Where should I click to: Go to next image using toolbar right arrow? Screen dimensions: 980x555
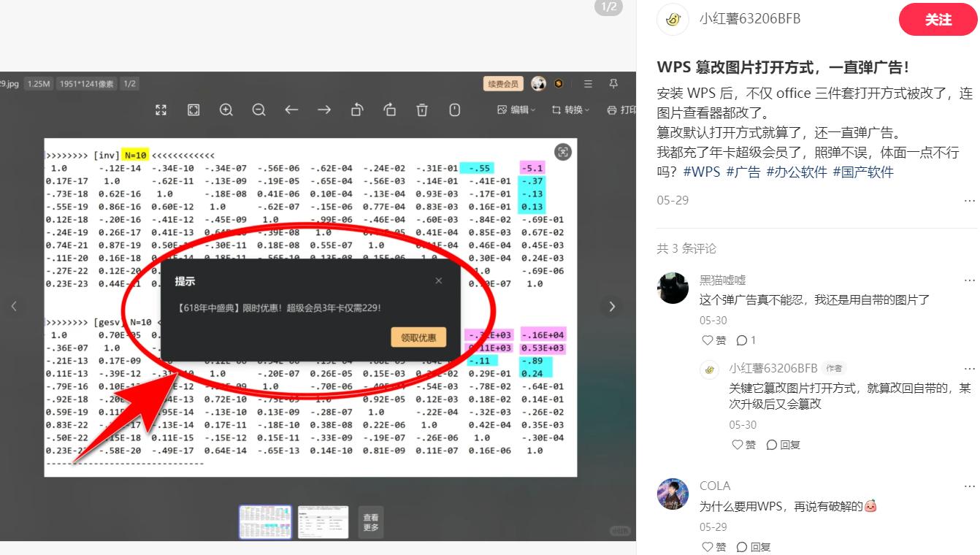[324, 110]
